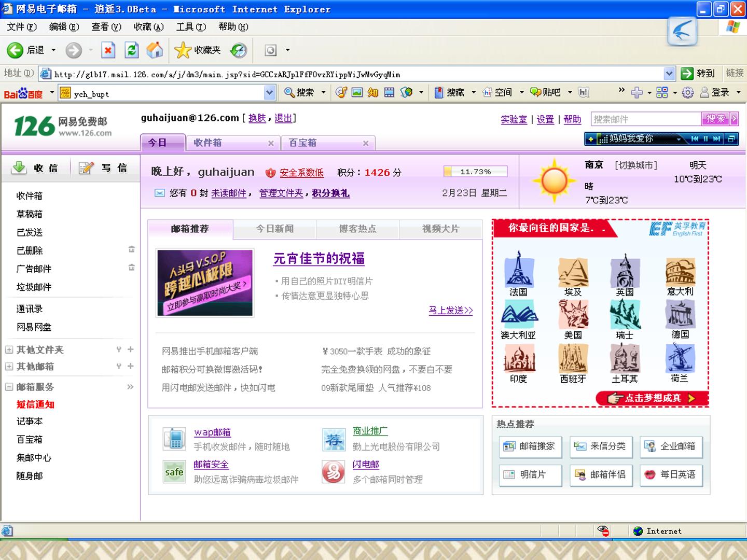This screenshot has width=747, height=560.
Task: Close the 收件箱 tab
Action: pos(271,143)
